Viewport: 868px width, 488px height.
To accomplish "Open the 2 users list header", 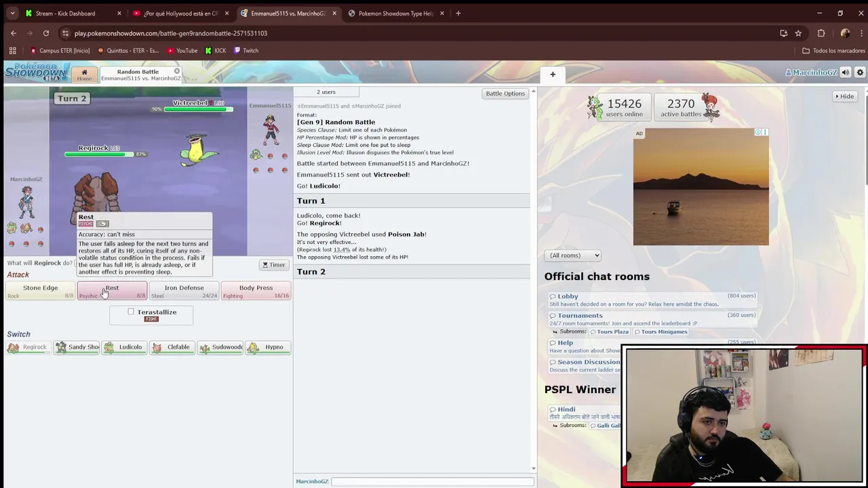I will pos(326,92).
